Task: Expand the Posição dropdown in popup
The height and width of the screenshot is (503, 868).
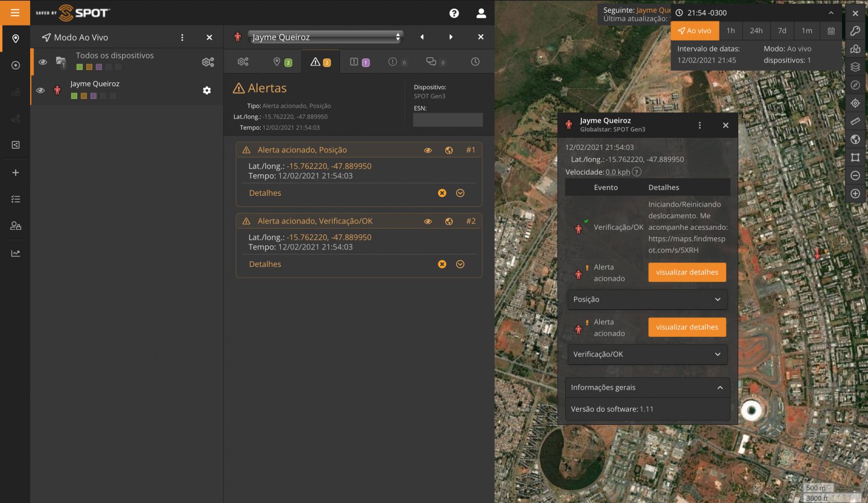Action: point(647,299)
